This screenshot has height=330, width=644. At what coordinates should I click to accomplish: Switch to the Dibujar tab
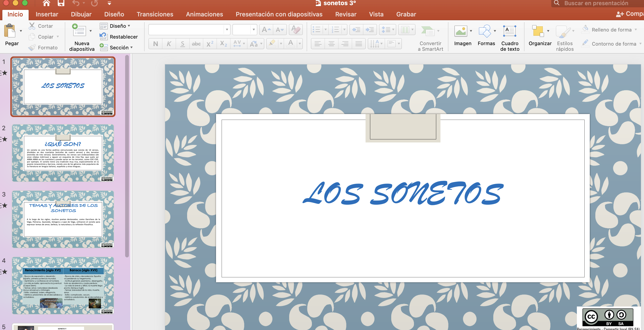tap(81, 14)
